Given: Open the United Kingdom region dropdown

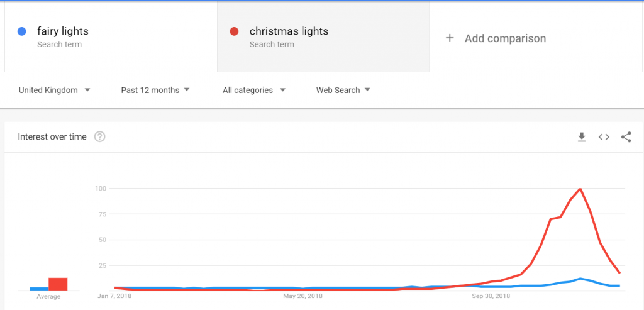Looking at the screenshot, I should click(54, 90).
